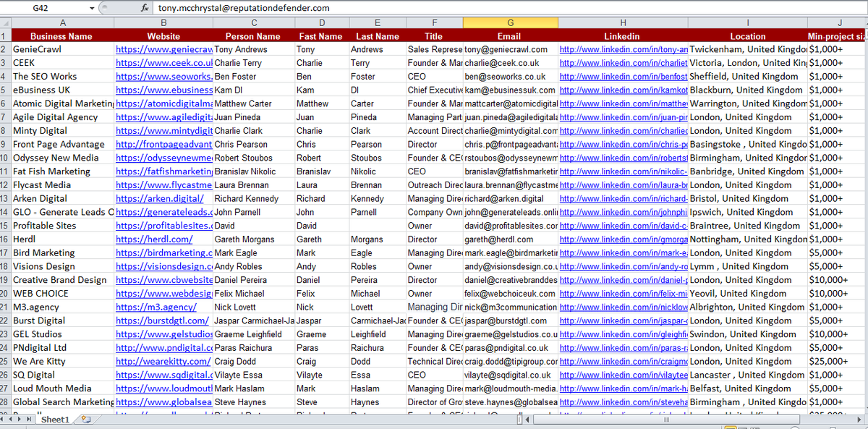
Task: Select the $25,000+ min-project cell
Action: (838, 361)
